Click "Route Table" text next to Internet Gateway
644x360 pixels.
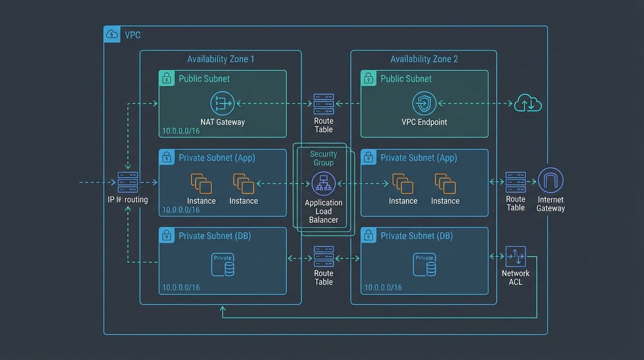516,203
